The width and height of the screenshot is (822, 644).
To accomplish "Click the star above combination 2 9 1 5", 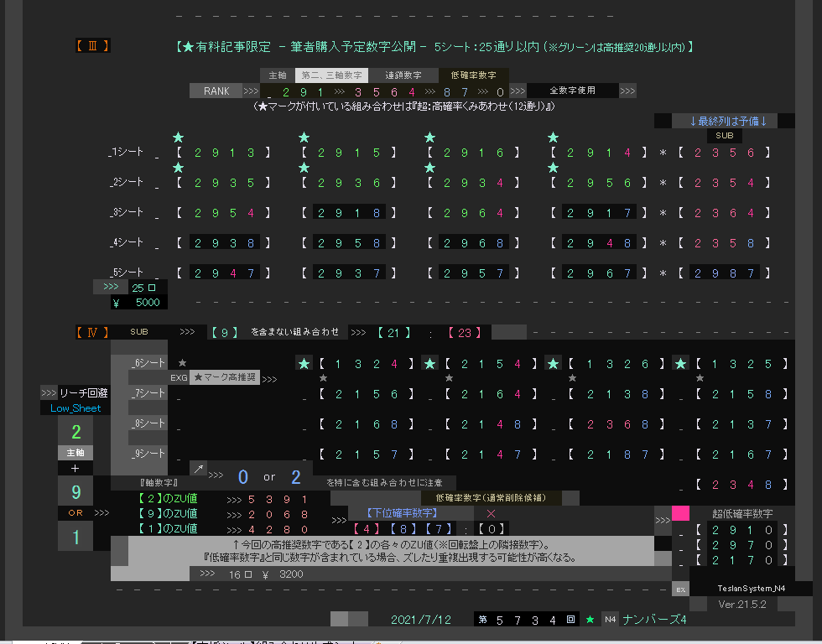I will coord(304,138).
